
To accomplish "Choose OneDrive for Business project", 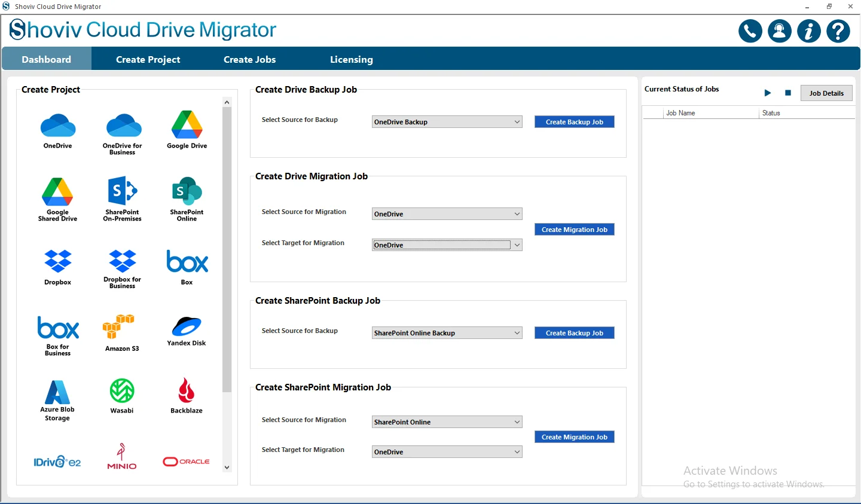I will [x=124, y=126].
